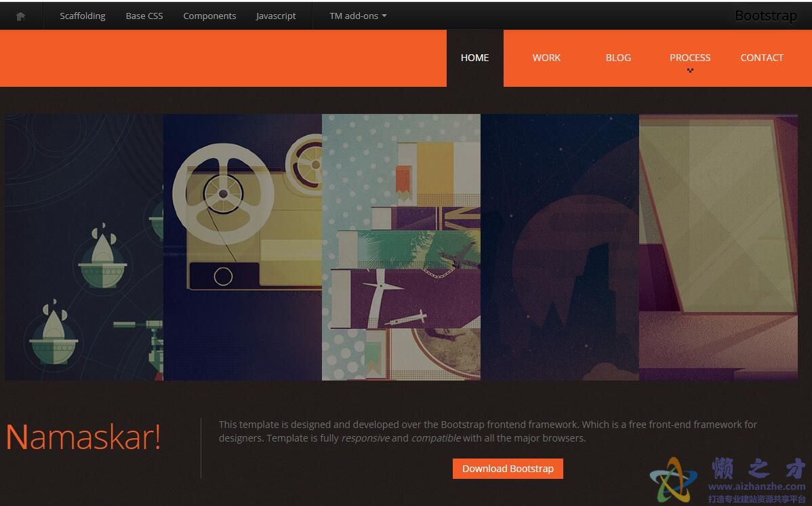Click the Bootstrap brand link
This screenshot has height=506, width=812.
coord(765,16)
